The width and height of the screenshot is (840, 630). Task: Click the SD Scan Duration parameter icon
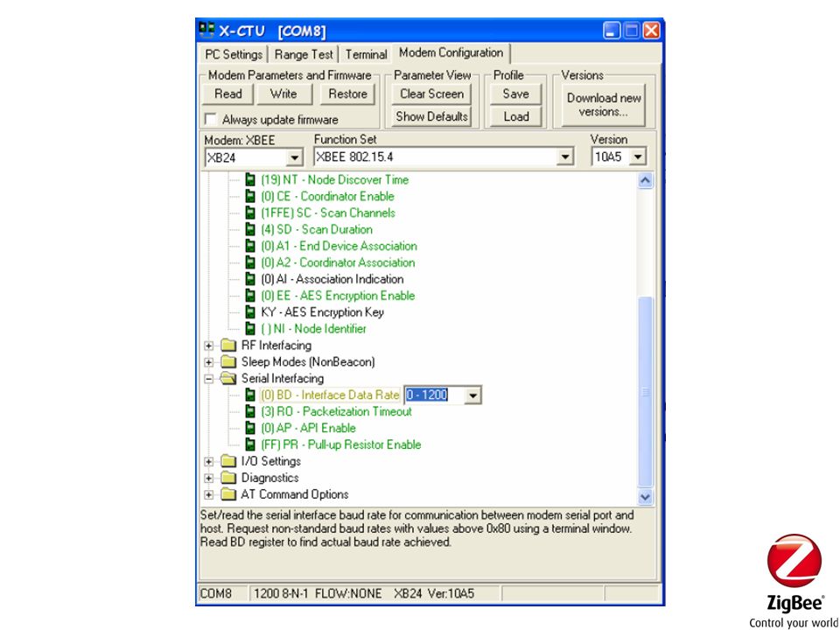(x=250, y=230)
